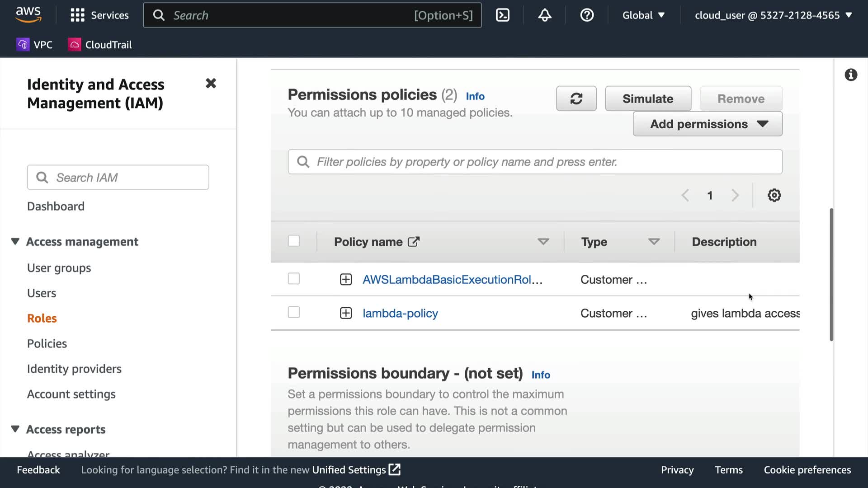Expand the lambda-policy row details
Viewport: 868px width, 488px height.
click(346, 313)
